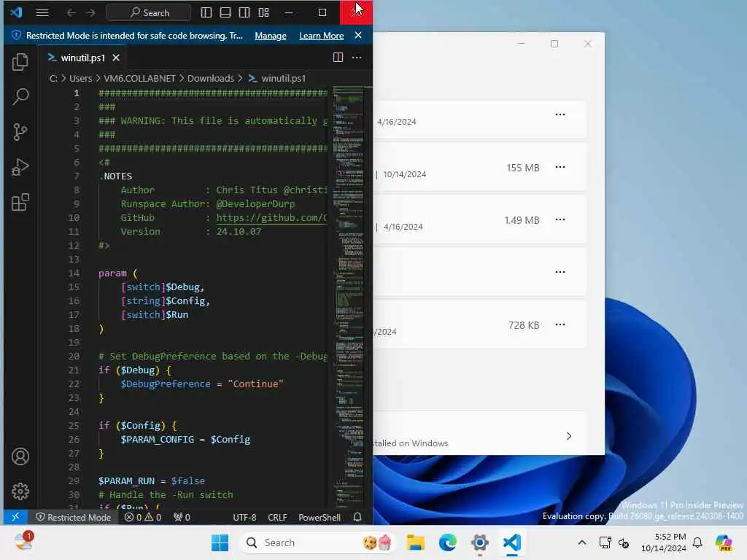
Task: Go forward with the title bar arrow
Action: [x=90, y=12]
